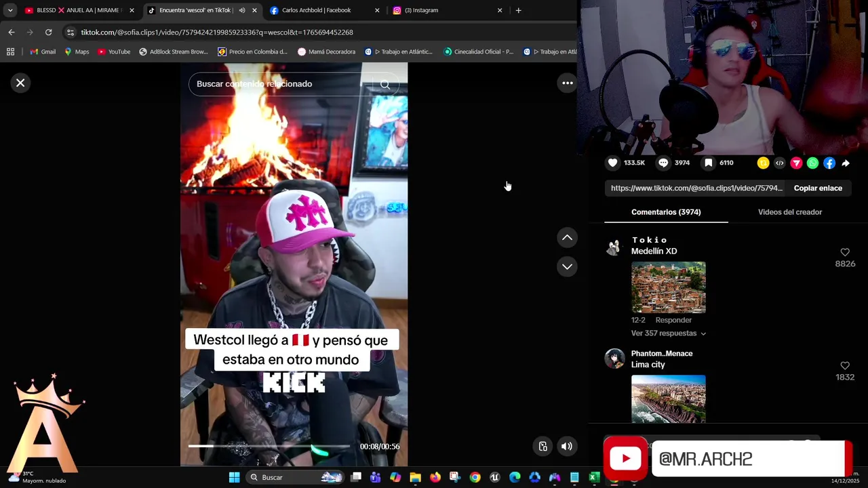
Task: Close the BLESSD X ANUEL AA tab
Action: pyautogui.click(x=132, y=10)
